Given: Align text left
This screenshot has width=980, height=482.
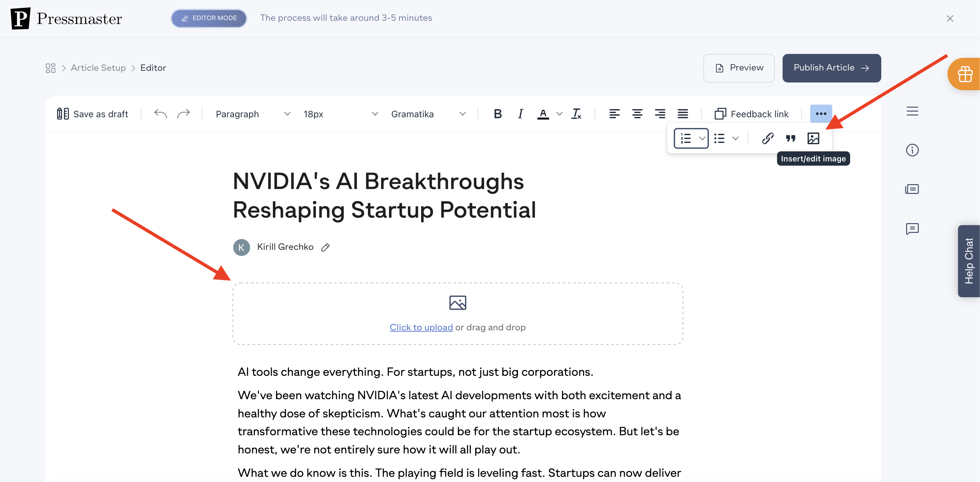Looking at the screenshot, I should pyautogui.click(x=614, y=114).
